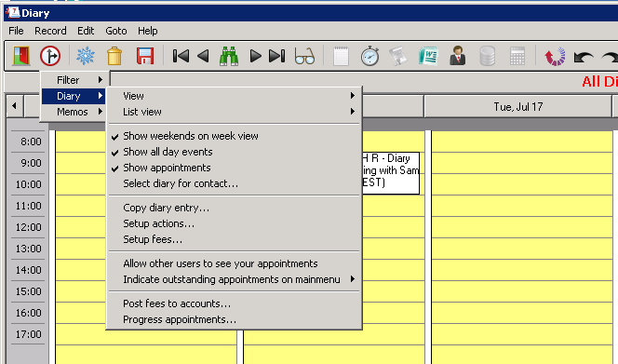The image size is (618, 364).
Task: Go to next record arrow icon
Action: click(x=255, y=56)
